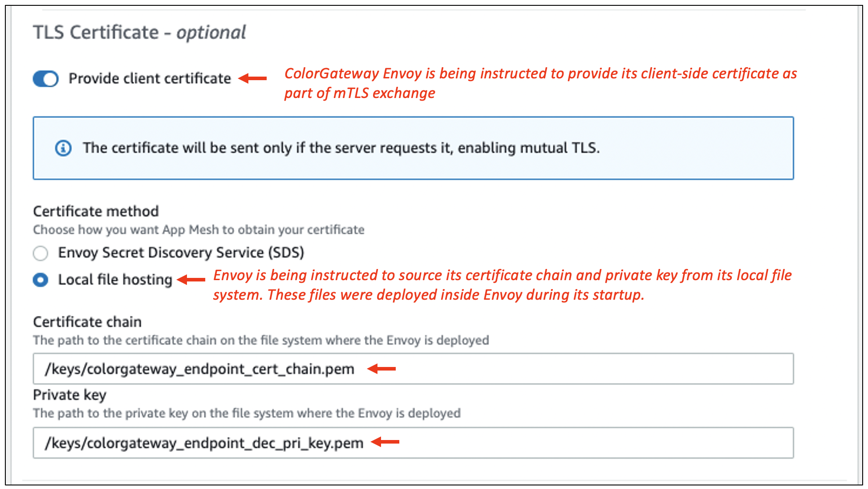Select Envoy Secret Discovery Service radio button
Image resolution: width=868 pixels, height=489 pixels.
pyautogui.click(x=41, y=253)
